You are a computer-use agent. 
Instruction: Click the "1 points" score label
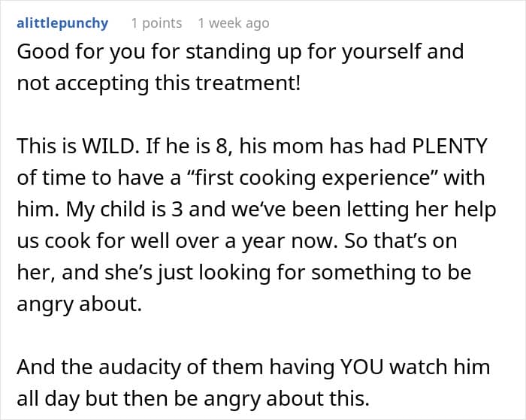coord(156,23)
